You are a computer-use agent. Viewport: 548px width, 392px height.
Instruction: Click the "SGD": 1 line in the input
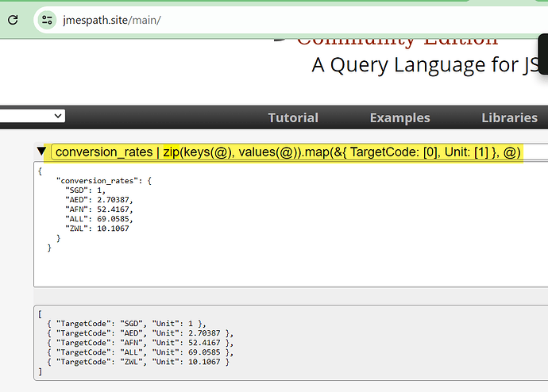pyautogui.click(x=85, y=190)
